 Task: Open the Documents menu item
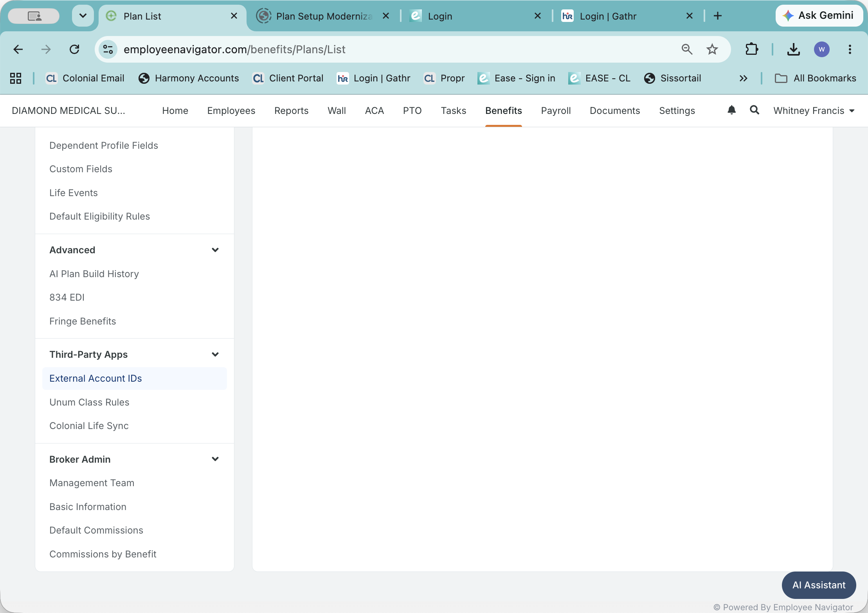click(x=615, y=111)
